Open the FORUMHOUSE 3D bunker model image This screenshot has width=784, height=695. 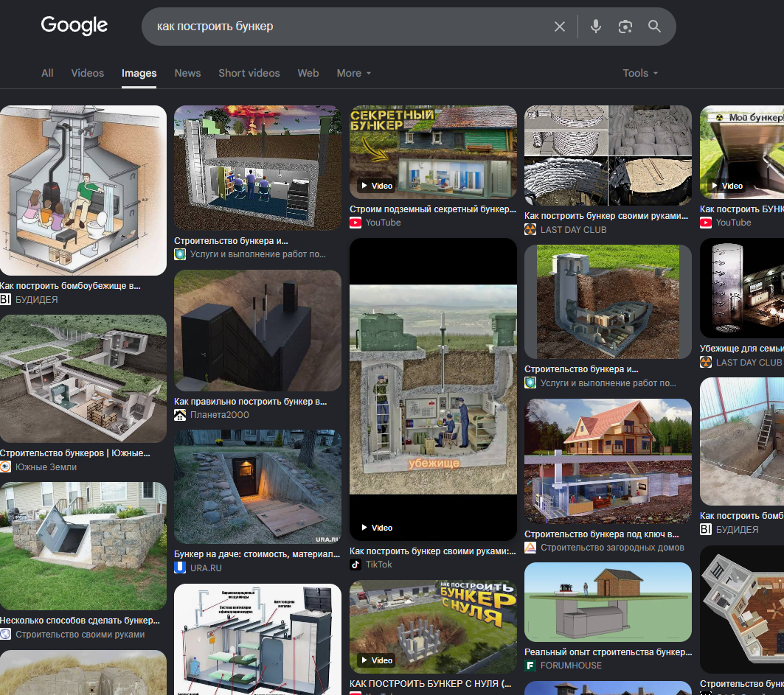point(608,602)
